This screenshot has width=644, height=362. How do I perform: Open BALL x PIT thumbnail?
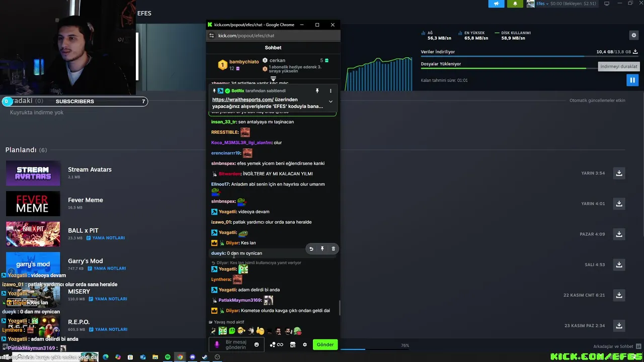[x=33, y=234]
